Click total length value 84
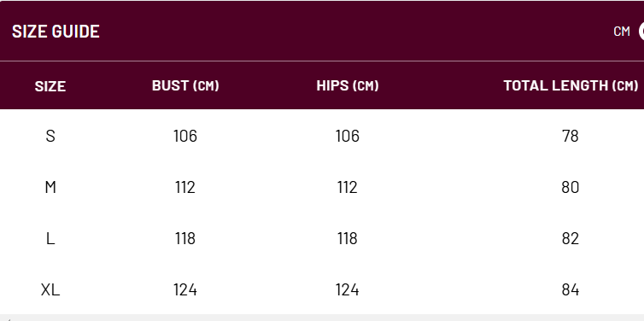The image size is (644, 321). 571,289
